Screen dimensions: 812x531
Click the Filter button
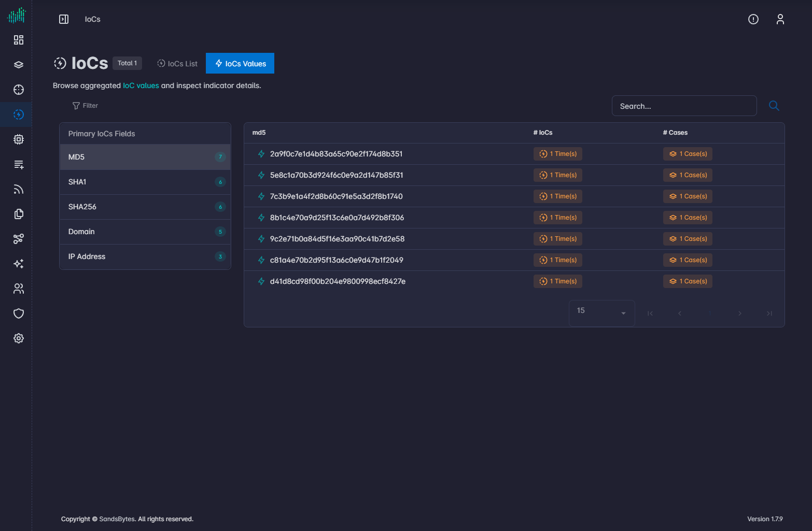click(85, 106)
